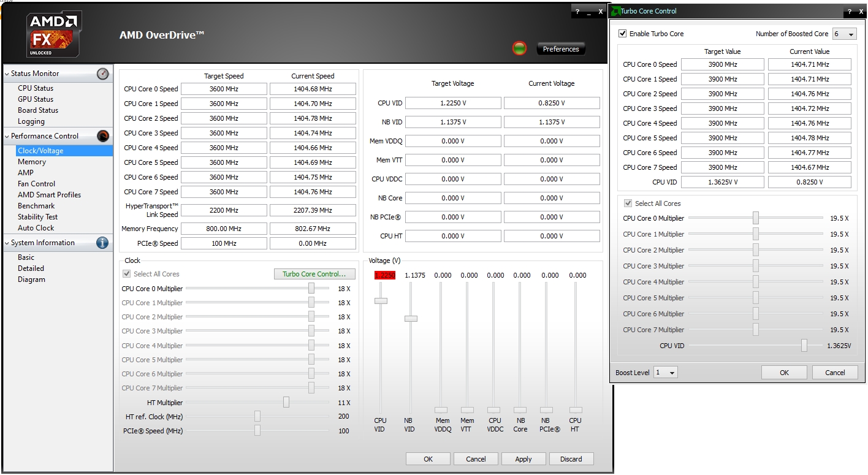
Task: Click Cancel in the Turbo Core Control window
Action: pos(835,373)
